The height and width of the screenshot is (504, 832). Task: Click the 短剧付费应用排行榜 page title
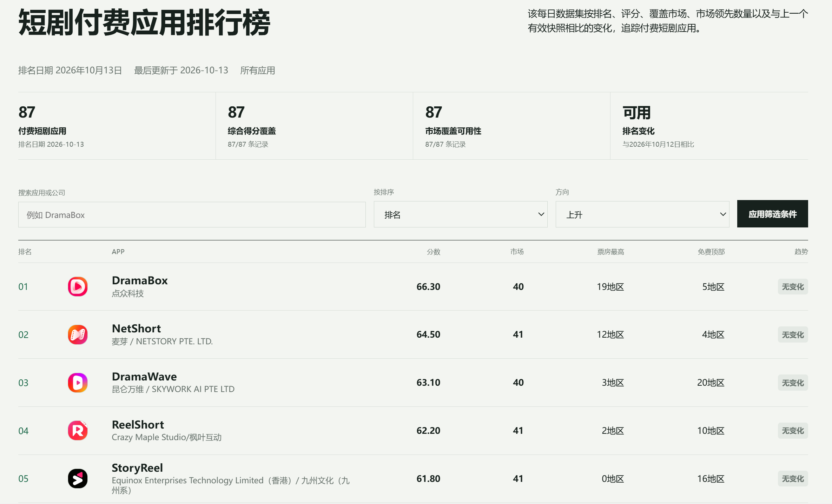[144, 23]
